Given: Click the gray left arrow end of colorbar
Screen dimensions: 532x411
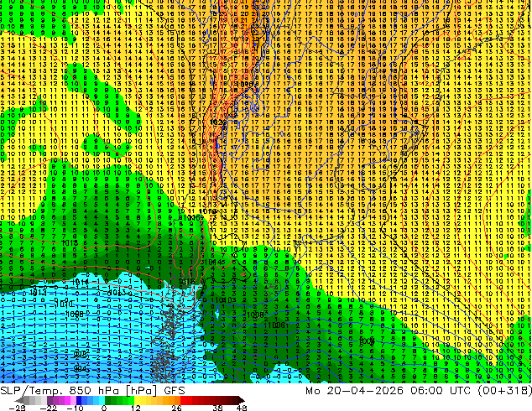Looking at the screenshot, I should [19, 400].
